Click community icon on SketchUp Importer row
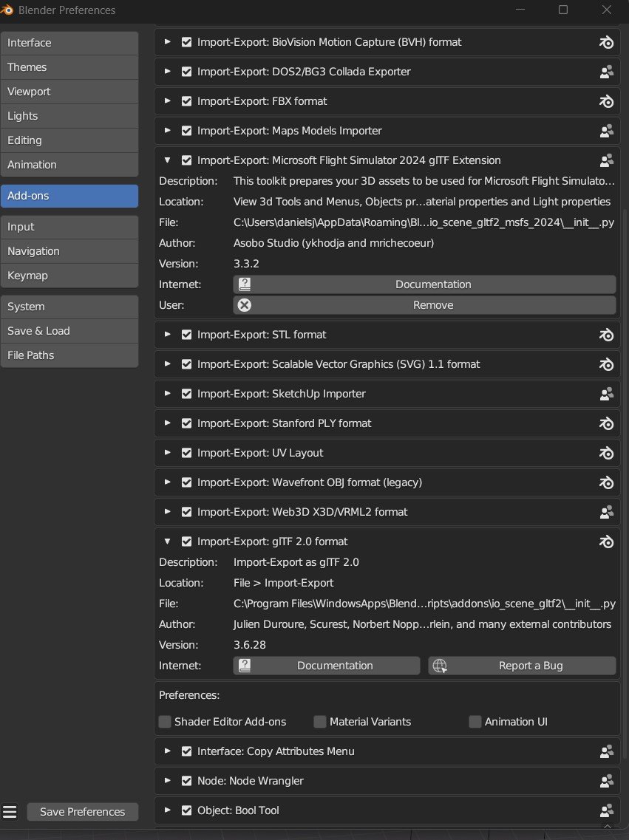Image resolution: width=629 pixels, height=840 pixels. pyautogui.click(x=606, y=394)
